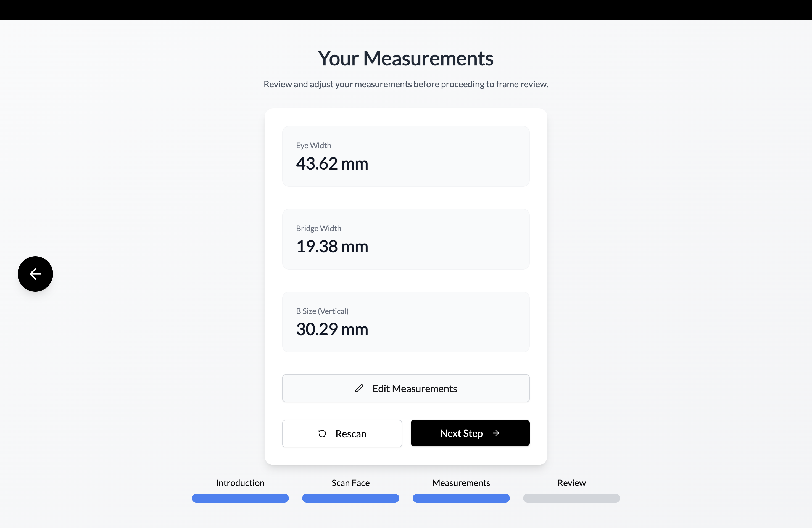This screenshot has width=812, height=528.
Task: Select the Measurements step label
Action: tap(461, 483)
